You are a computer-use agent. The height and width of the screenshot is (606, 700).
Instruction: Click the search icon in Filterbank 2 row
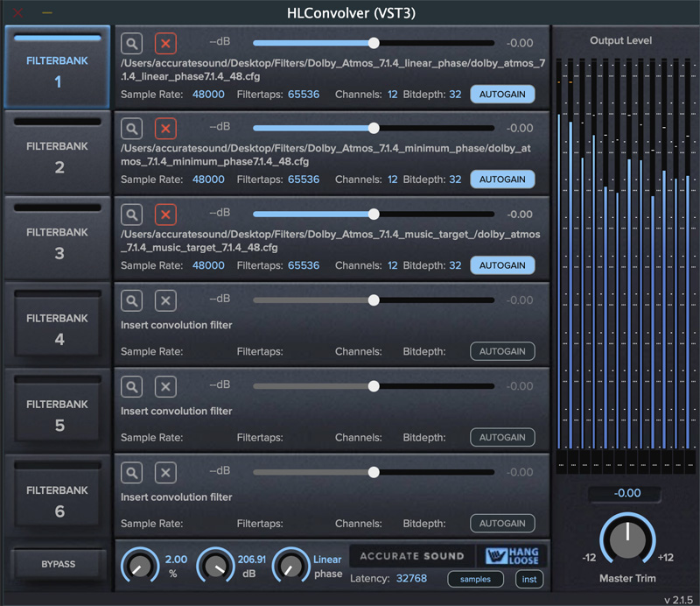point(131,129)
